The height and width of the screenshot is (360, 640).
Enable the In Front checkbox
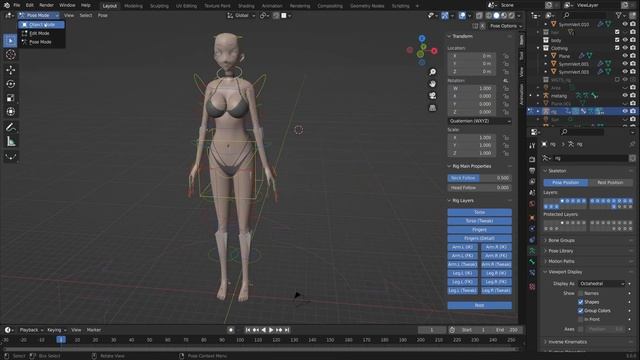coord(580,319)
